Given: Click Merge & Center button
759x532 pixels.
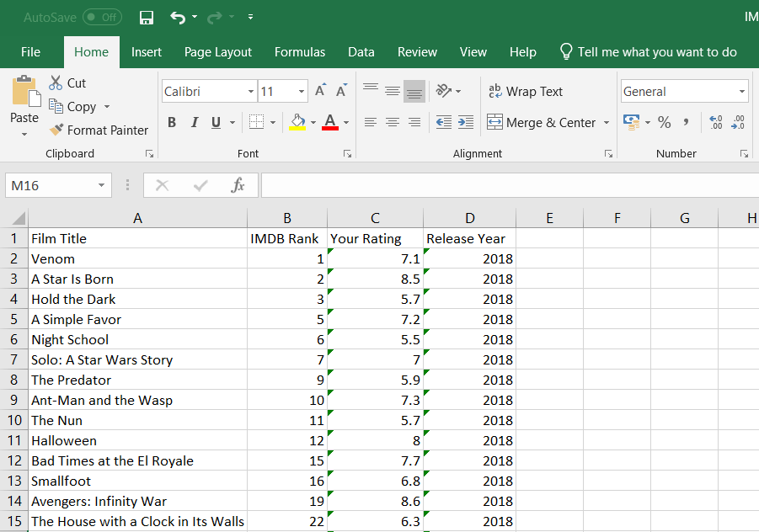Looking at the screenshot, I should point(541,122).
